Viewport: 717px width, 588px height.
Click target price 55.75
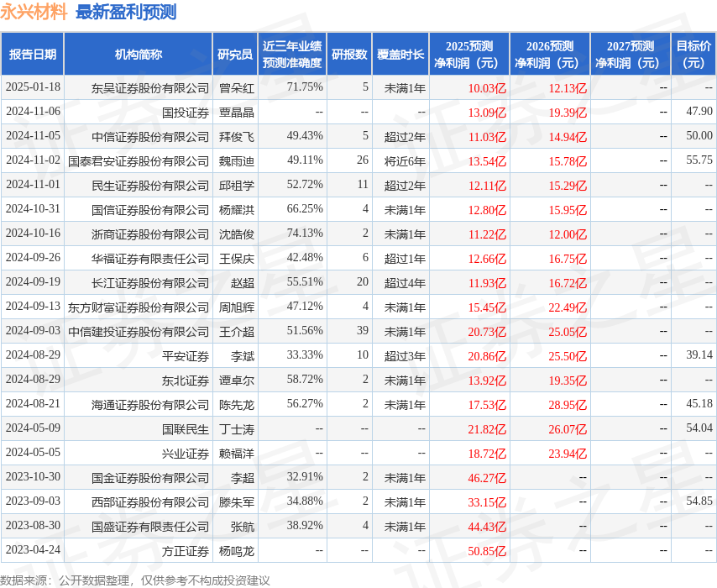(x=699, y=160)
